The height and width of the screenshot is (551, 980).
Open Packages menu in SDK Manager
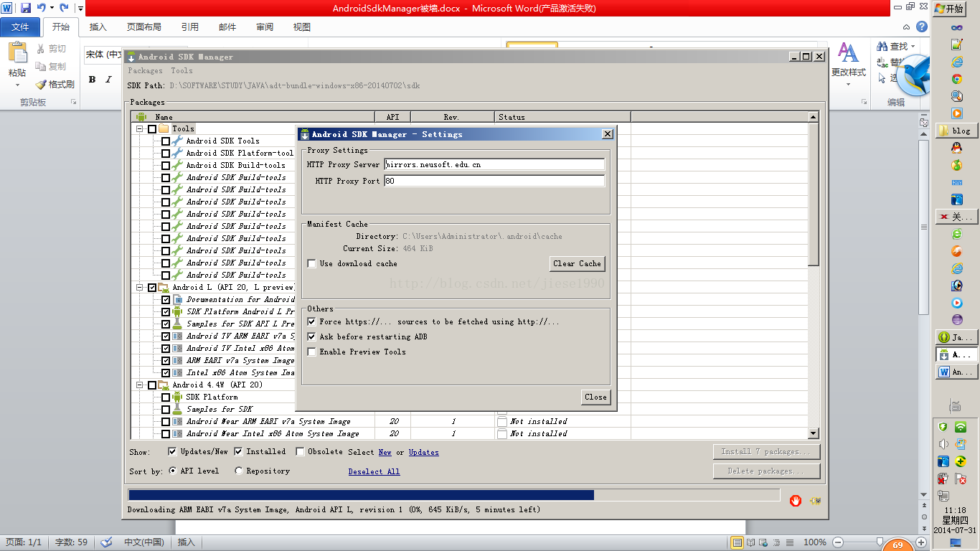pos(145,71)
